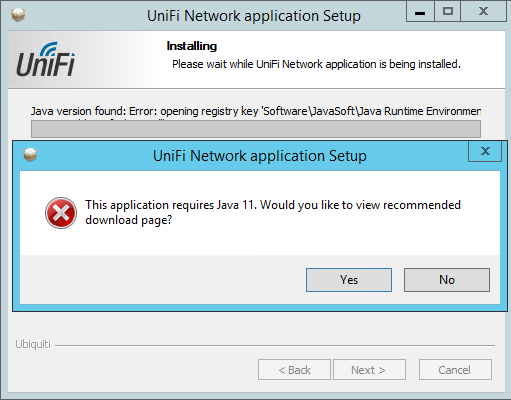Click the greyed-out Next button
Image resolution: width=511 pixels, height=400 pixels.
(x=369, y=370)
